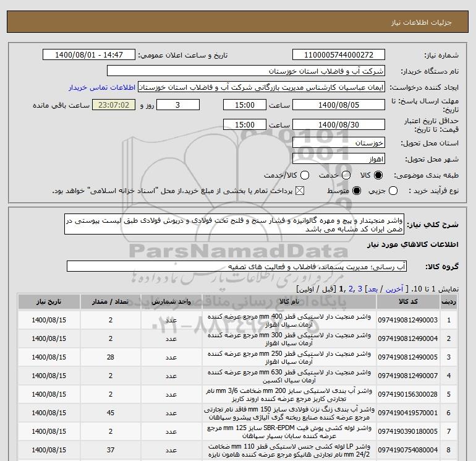This screenshot has height=461, width=476.
Task: Click the response deadline time 15:00 field
Action: pos(245,105)
